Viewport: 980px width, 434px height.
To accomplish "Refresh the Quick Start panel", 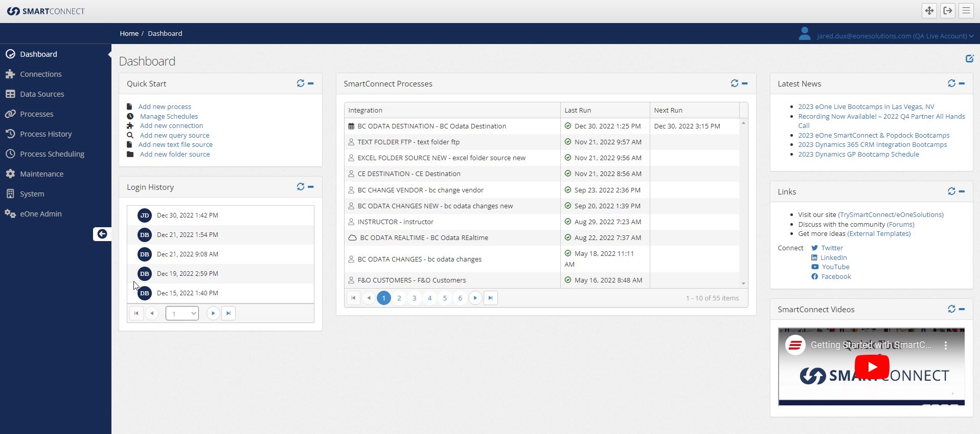I will tap(301, 83).
